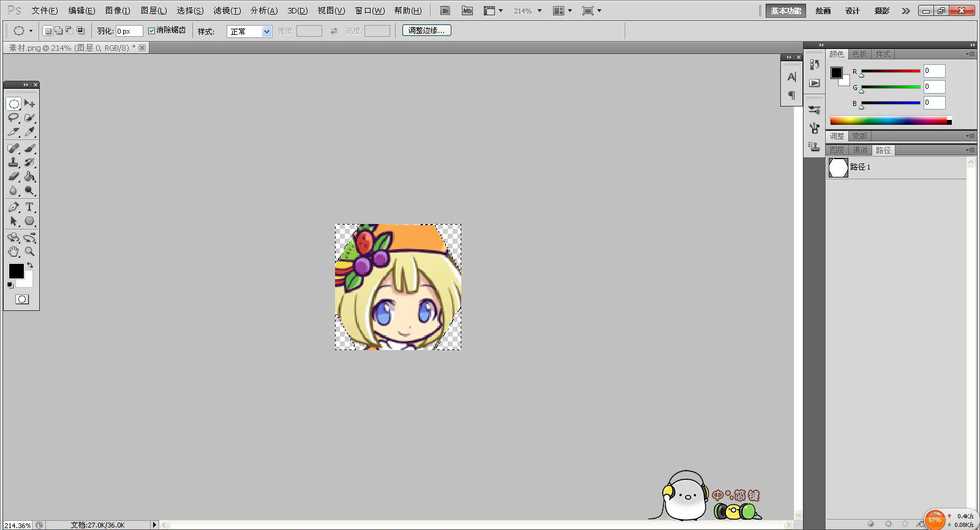Switch to the 通道 Channels tab
Viewport: 980px width, 530px height.
(860, 150)
